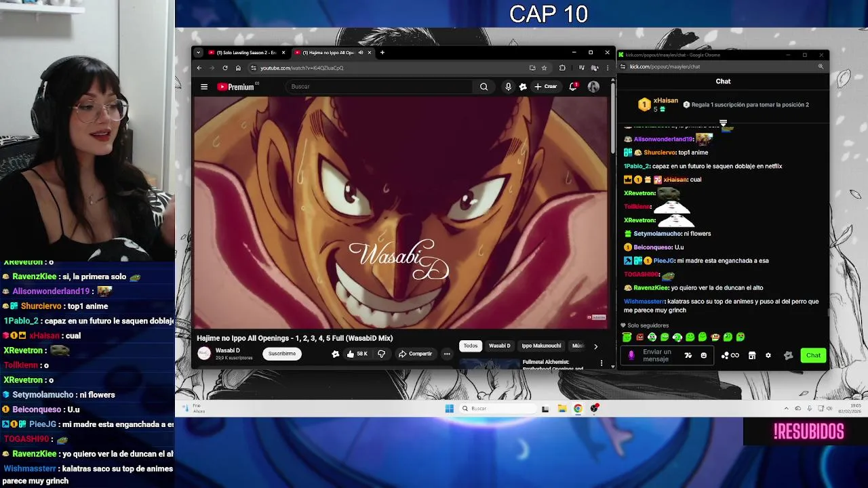Switch to Solo Leveling Season 2 tab

click(x=246, y=52)
